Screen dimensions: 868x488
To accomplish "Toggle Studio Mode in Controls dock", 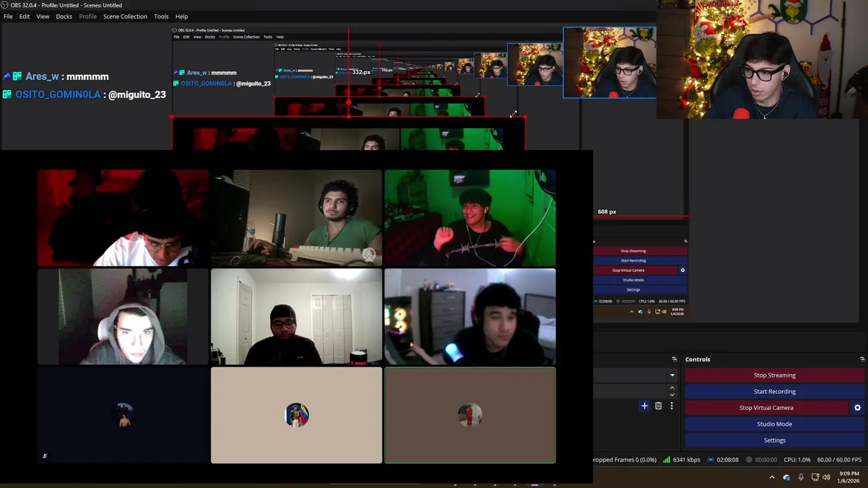I will pyautogui.click(x=774, y=424).
